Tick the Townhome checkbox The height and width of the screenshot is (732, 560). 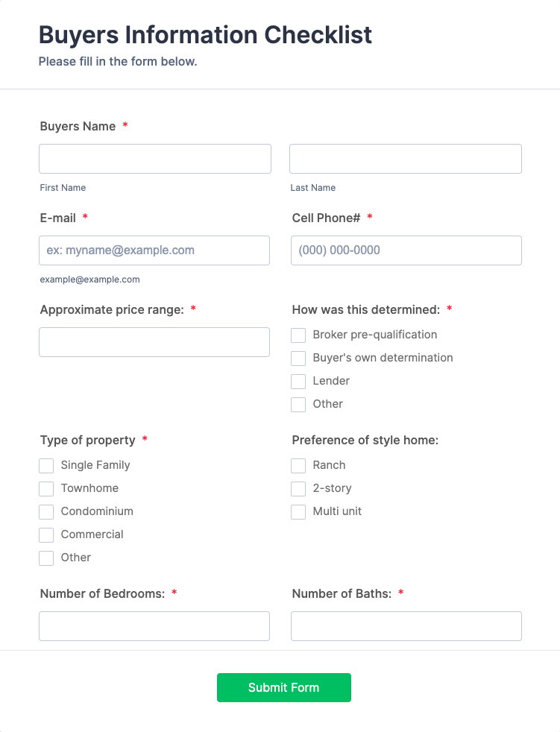point(46,489)
